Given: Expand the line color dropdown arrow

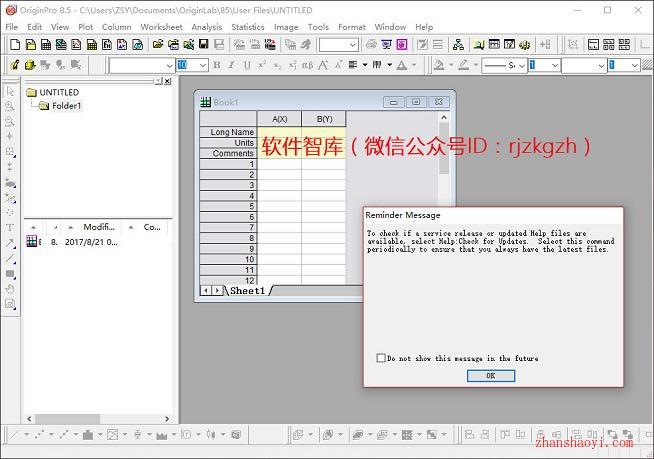Looking at the screenshot, I should pos(475,65).
